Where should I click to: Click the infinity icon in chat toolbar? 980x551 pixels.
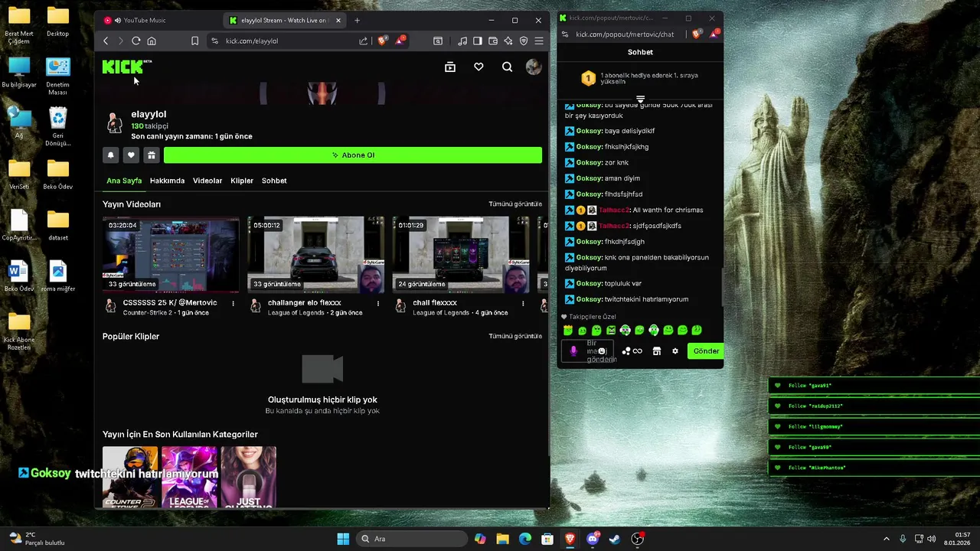coord(638,351)
